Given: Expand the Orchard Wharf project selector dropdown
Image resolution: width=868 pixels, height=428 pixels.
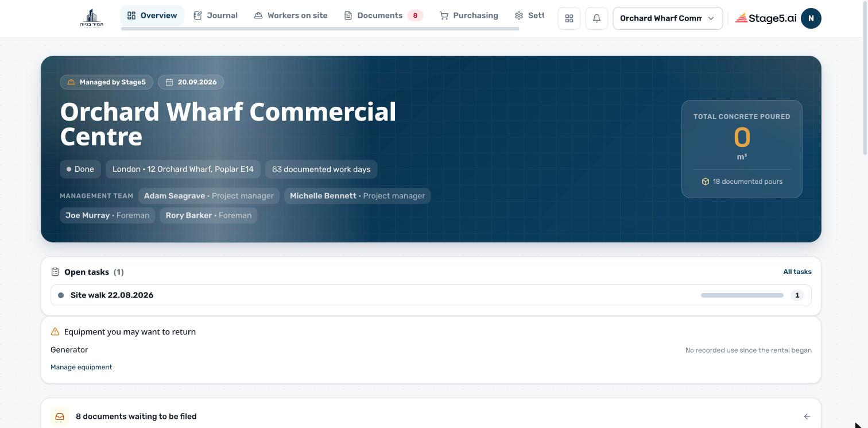Looking at the screenshot, I should [x=668, y=18].
